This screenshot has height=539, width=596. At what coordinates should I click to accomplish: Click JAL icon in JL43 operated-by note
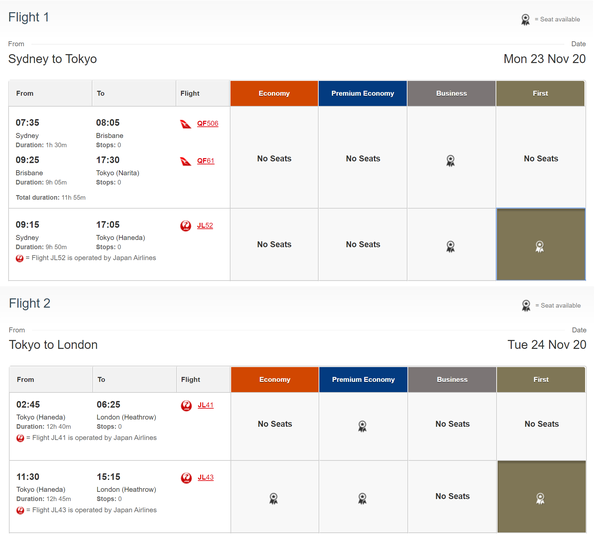pyautogui.click(x=21, y=510)
